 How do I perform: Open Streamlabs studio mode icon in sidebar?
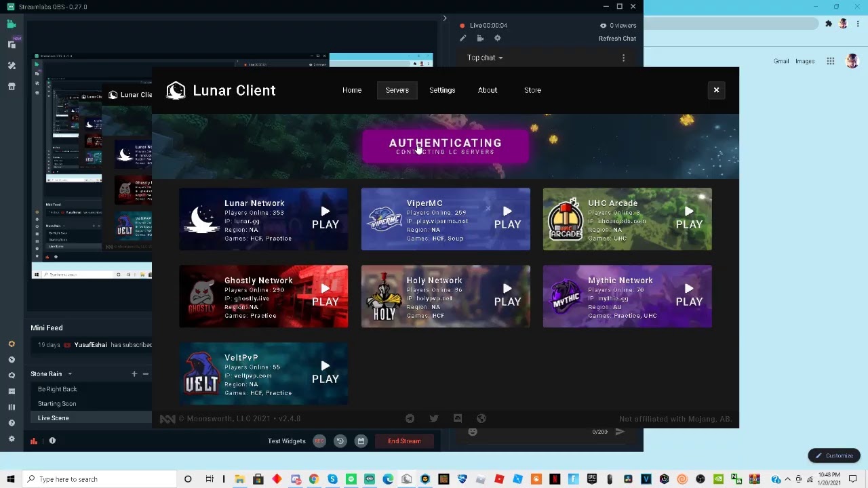pyautogui.click(x=12, y=407)
